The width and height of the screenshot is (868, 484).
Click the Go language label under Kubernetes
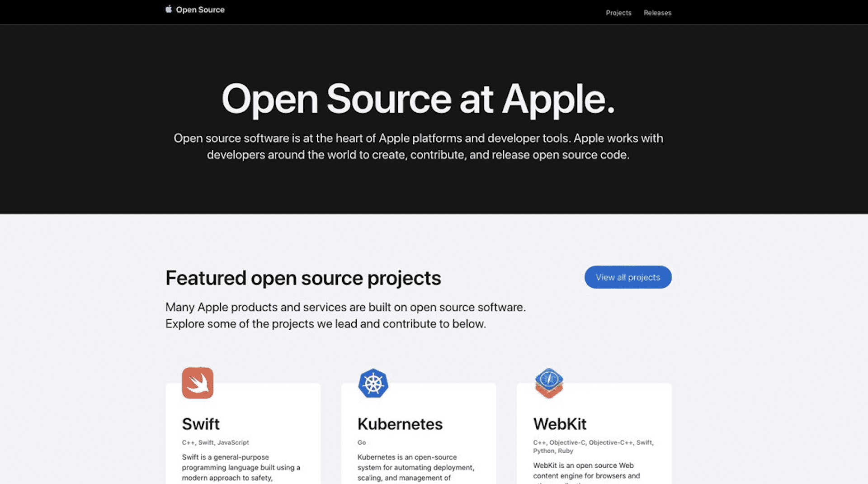point(362,442)
